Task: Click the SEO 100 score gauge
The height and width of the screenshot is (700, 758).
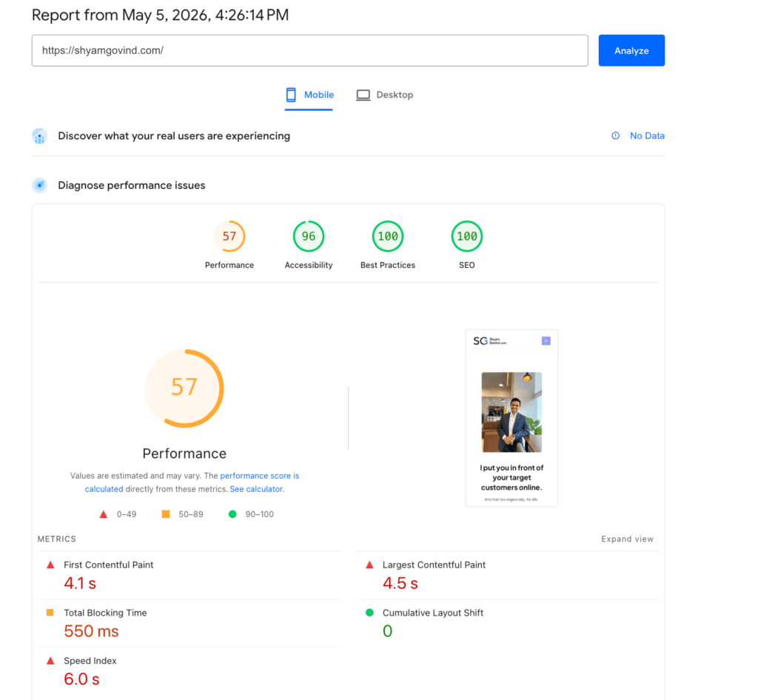Action: pos(466,236)
